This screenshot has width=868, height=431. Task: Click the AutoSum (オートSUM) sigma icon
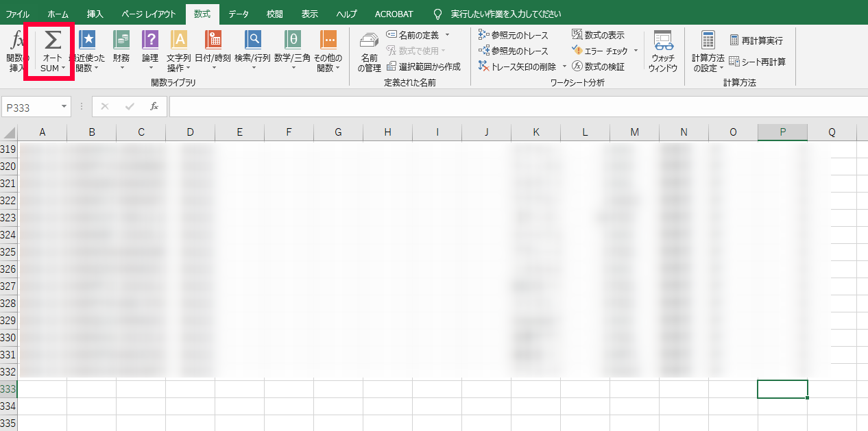[53, 41]
